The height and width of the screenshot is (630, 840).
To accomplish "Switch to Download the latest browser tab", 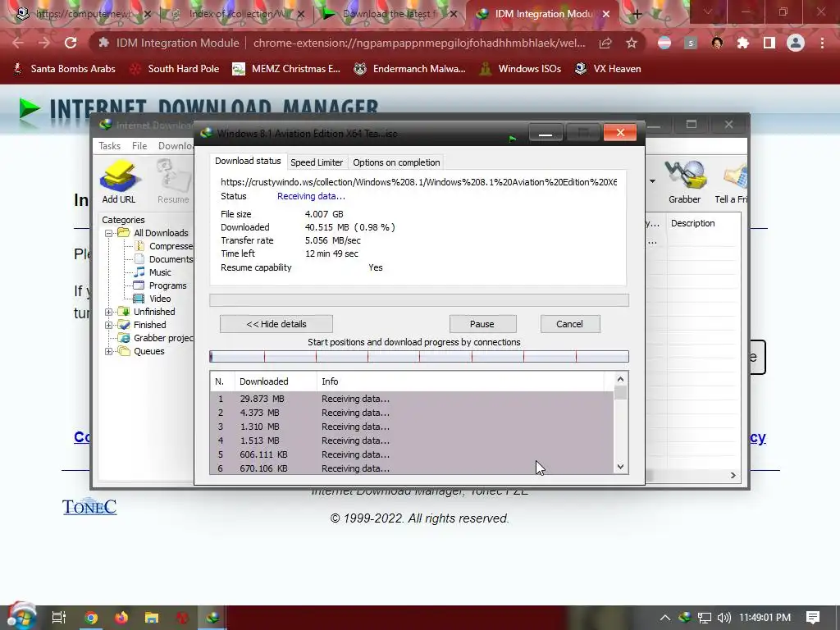I will pos(390,14).
